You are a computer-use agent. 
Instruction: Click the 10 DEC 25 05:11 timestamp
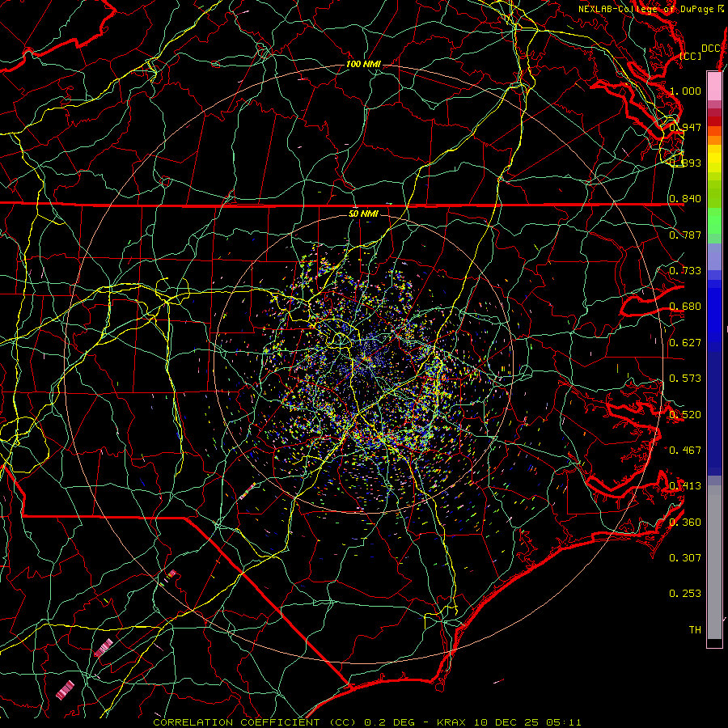tap(527, 722)
